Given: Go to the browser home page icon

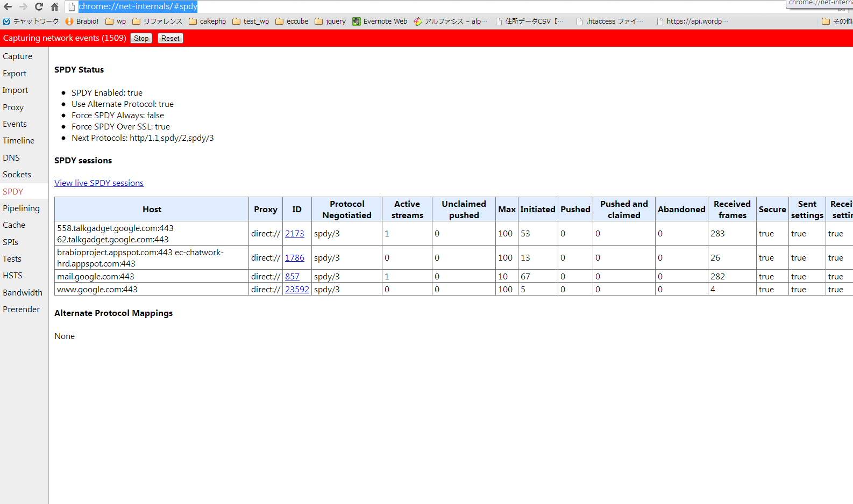Looking at the screenshot, I should 54,7.
